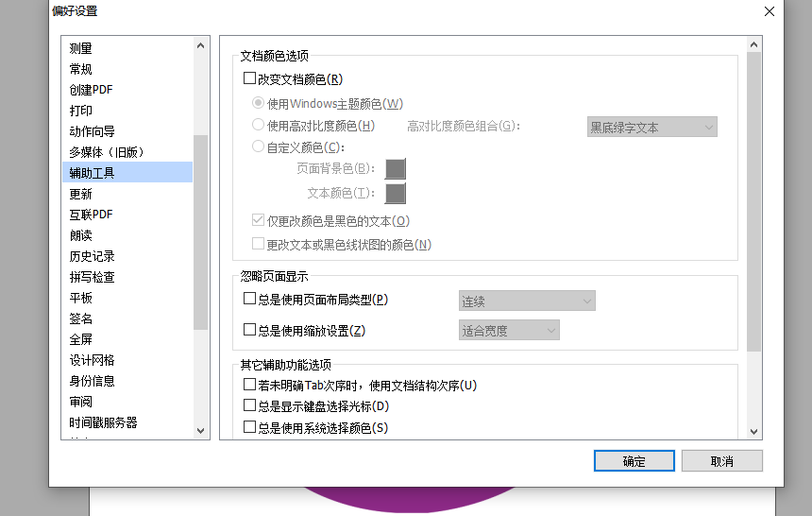Select highlighted 辅助工具 category
812x516 pixels.
tap(127, 172)
